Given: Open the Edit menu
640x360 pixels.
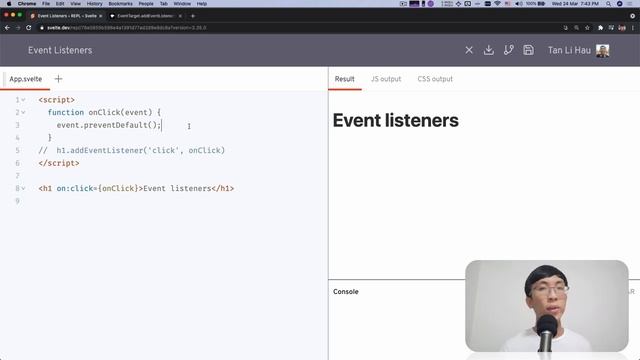Looking at the screenshot, I should pyautogui.click(x=60, y=4).
